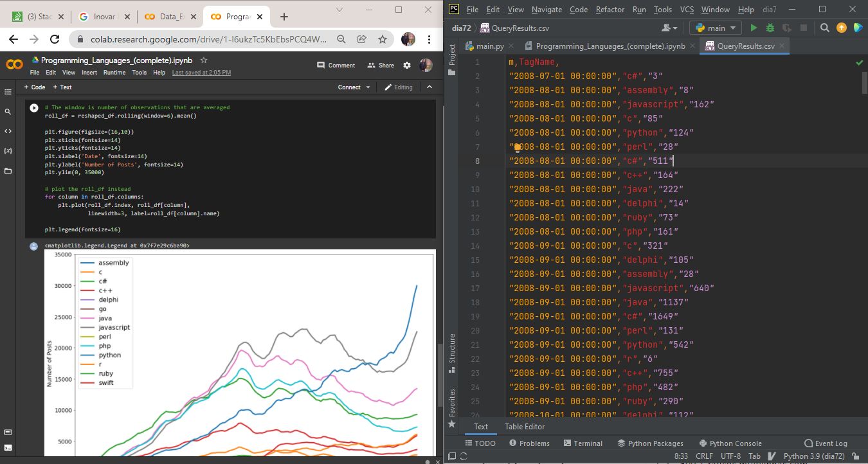
Task: Add a new Code cell
Action: tap(35, 87)
